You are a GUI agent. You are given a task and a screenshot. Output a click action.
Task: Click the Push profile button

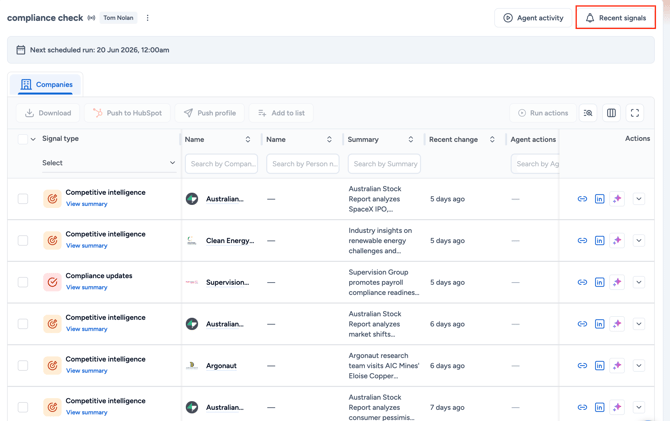(x=209, y=113)
